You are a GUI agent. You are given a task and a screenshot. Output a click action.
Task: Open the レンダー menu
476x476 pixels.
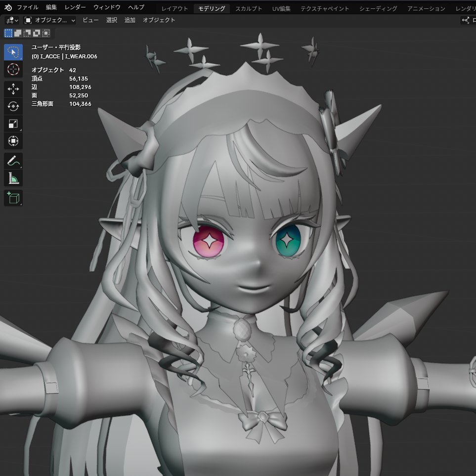coord(75,7)
